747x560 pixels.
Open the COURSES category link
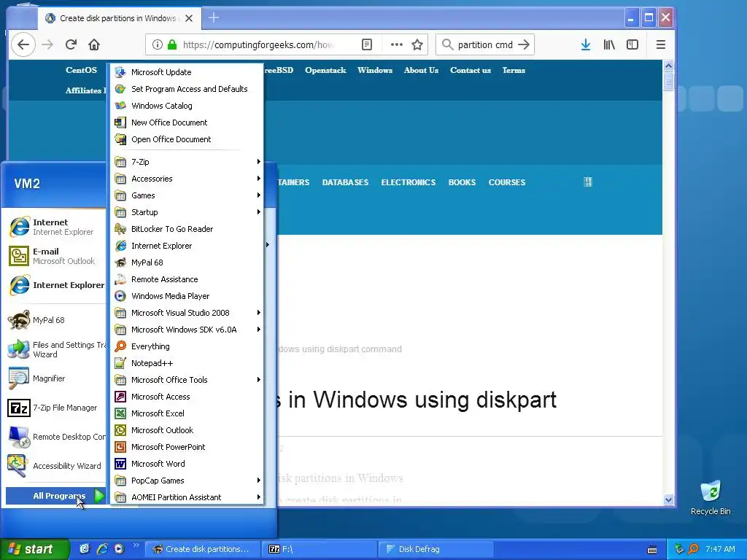point(507,182)
